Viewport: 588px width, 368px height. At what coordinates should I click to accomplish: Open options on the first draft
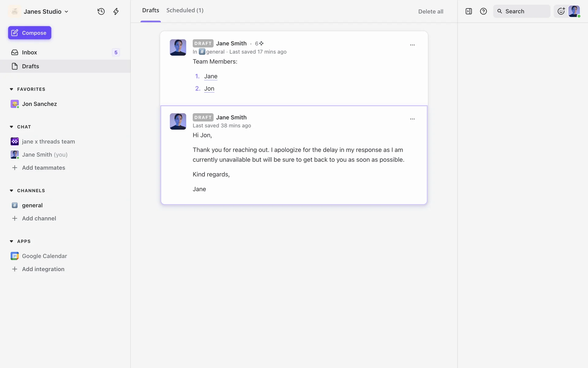coord(412,45)
